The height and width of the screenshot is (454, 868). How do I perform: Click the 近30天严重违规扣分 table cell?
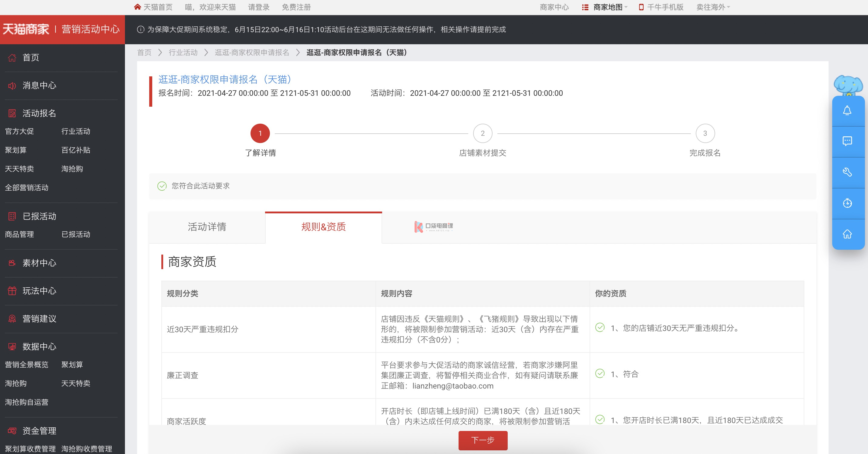pos(268,329)
